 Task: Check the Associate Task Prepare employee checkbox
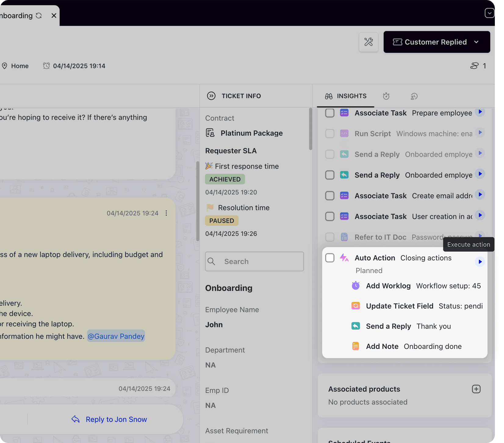330,113
